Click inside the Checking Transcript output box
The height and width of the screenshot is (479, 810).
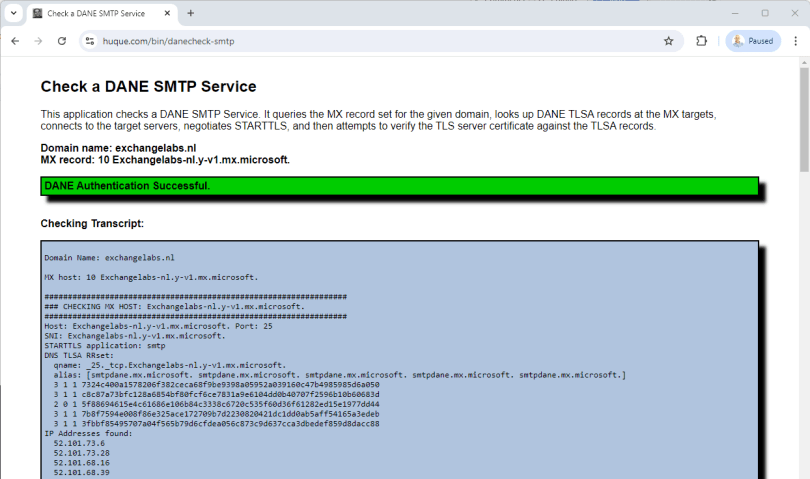[x=400, y=360]
